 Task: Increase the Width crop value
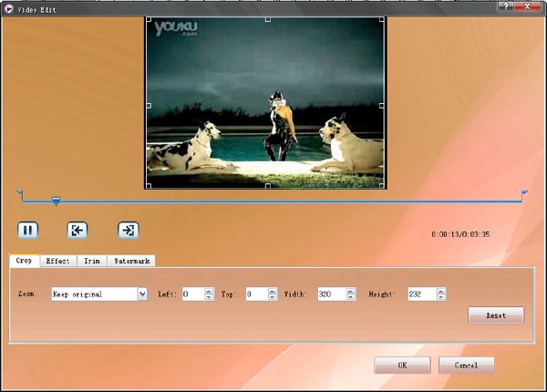pyautogui.click(x=351, y=291)
